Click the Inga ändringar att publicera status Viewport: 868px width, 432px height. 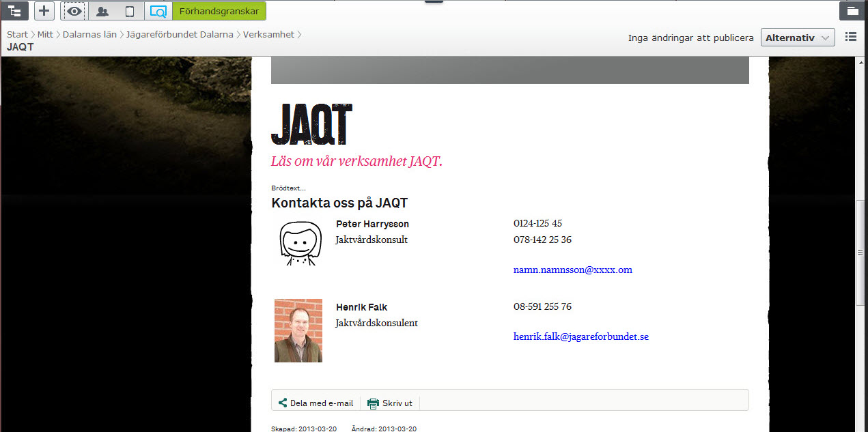point(690,38)
